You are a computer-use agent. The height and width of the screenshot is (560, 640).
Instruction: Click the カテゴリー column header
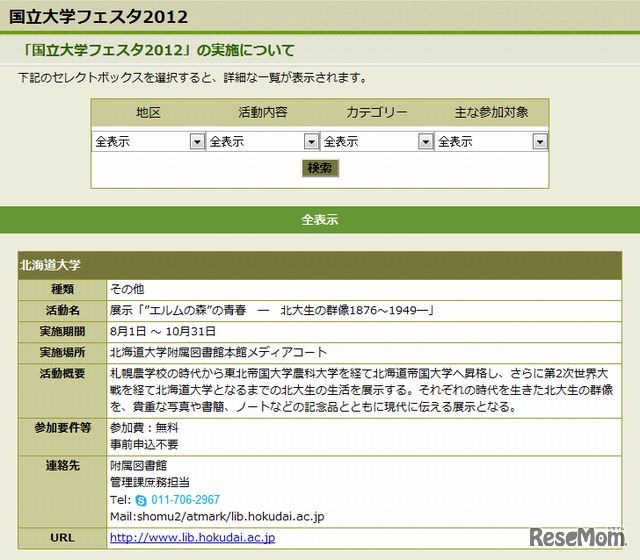377,112
